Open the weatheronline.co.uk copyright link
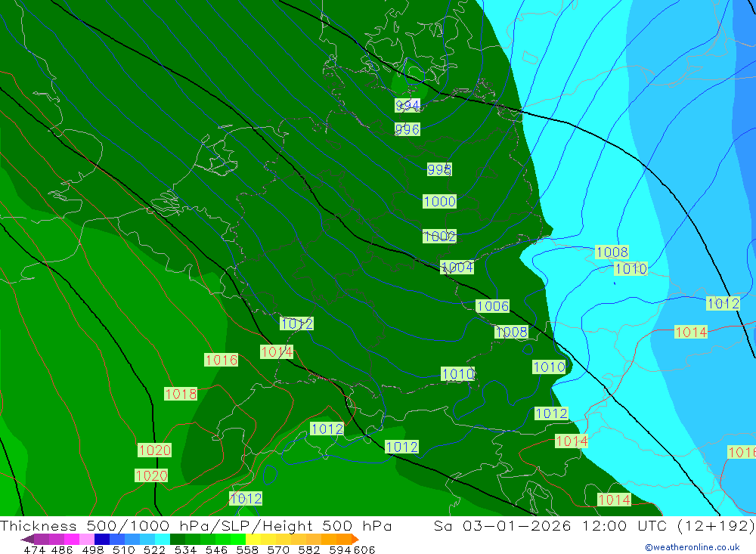The width and height of the screenshot is (756, 554). [x=692, y=547]
